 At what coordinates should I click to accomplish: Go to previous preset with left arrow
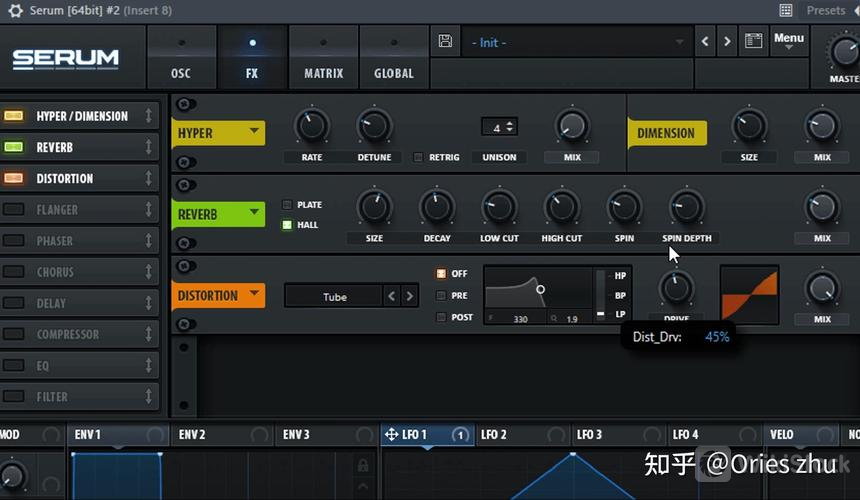pyautogui.click(x=705, y=42)
